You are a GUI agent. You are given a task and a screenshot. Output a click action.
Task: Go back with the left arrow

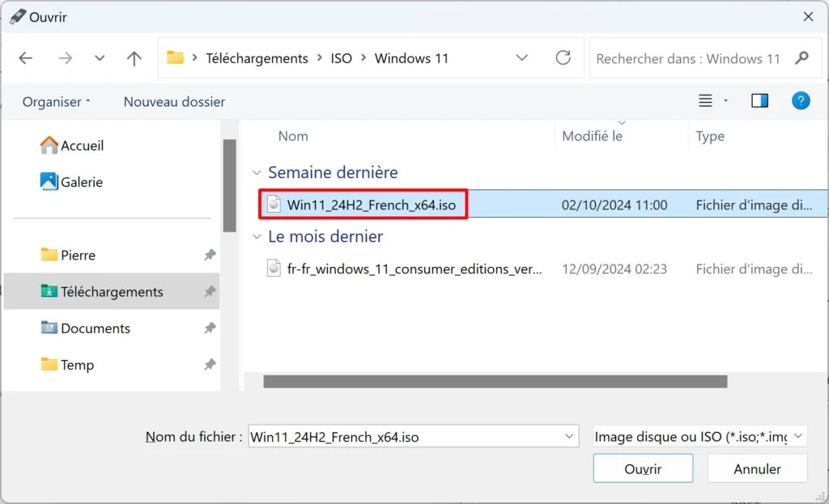(25, 58)
